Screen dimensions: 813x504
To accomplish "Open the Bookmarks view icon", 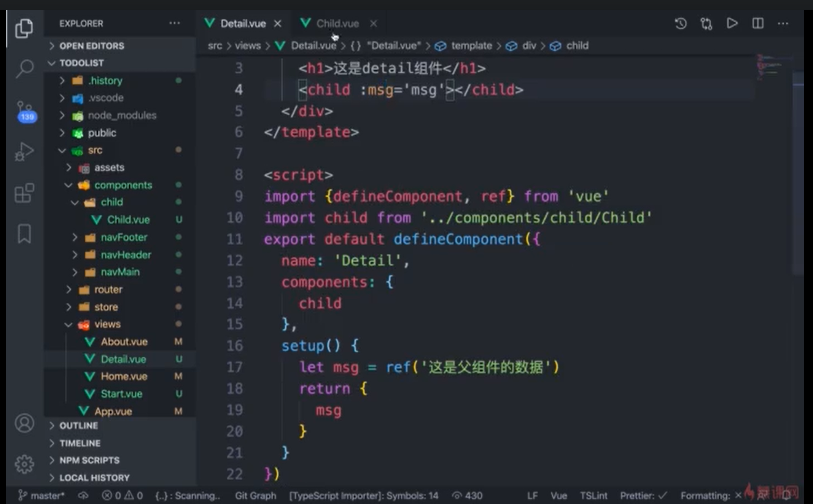I will 25,233.
